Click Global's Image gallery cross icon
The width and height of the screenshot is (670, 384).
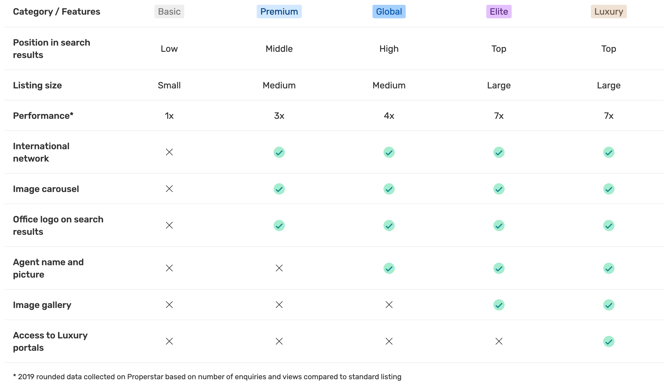(x=389, y=305)
